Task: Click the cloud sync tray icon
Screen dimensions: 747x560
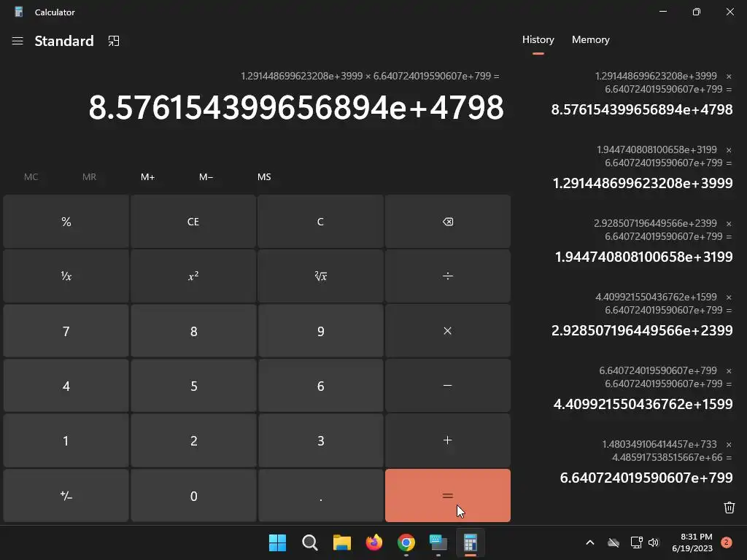Action: pyautogui.click(x=614, y=542)
